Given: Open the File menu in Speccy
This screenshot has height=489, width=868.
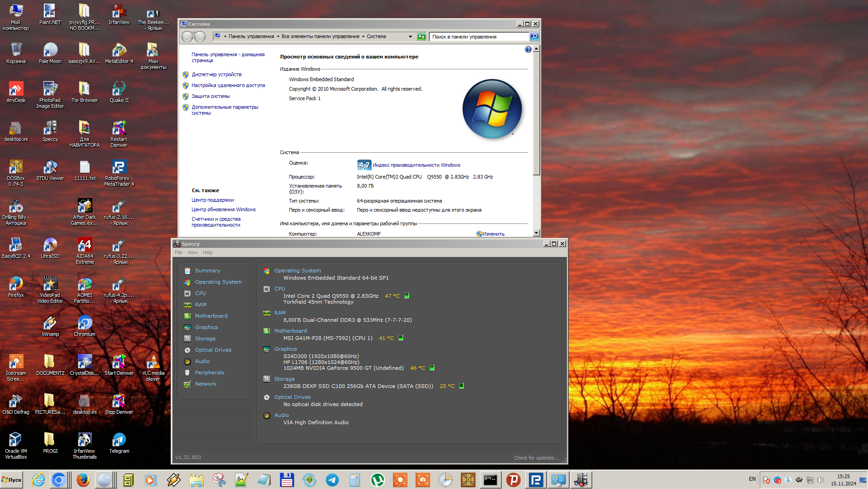Looking at the screenshot, I should [x=178, y=252].
